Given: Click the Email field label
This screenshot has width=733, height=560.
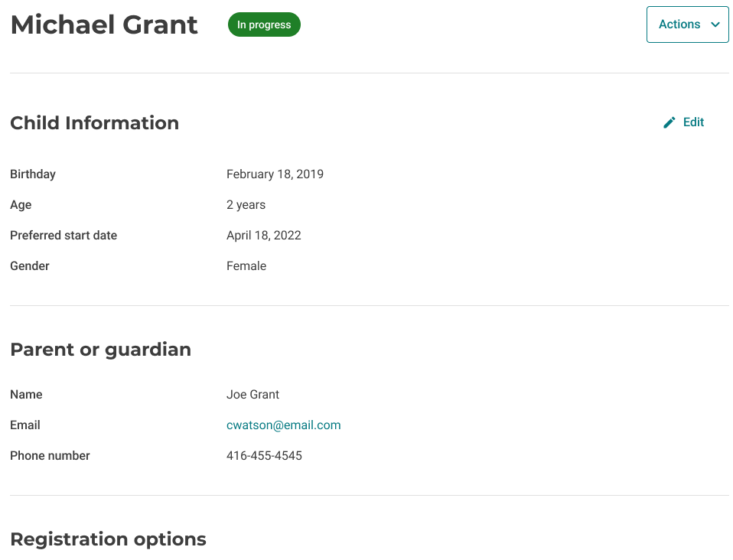Looking at the screenshot, I should 25,425.
